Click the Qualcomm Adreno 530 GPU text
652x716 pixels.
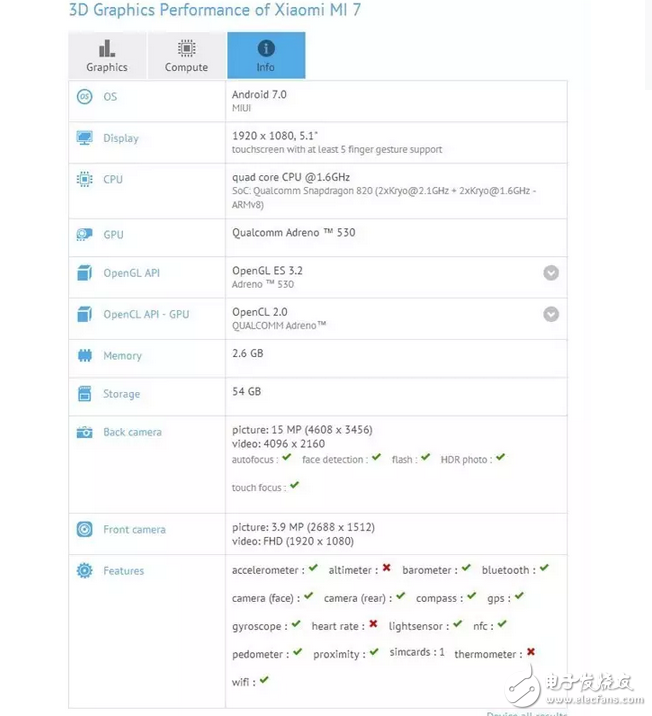(x=293, y=233)
